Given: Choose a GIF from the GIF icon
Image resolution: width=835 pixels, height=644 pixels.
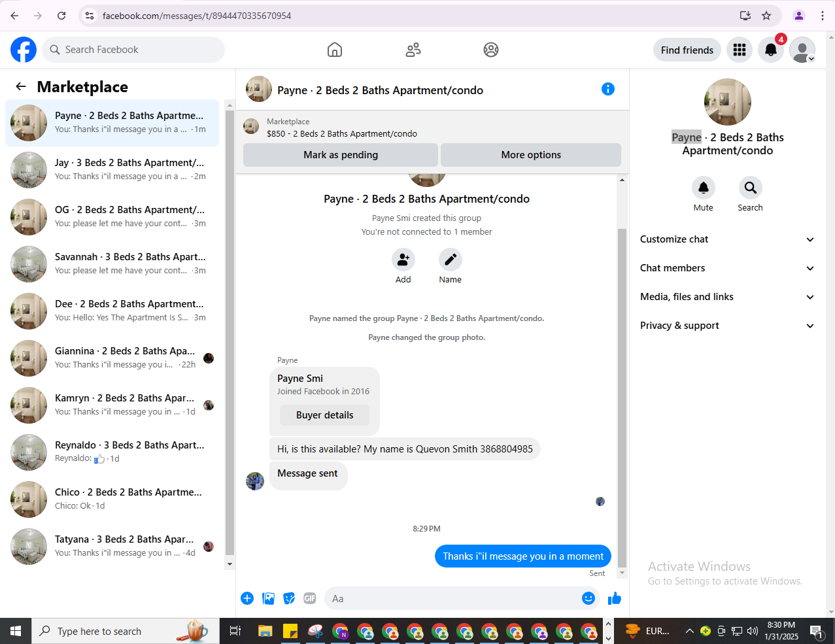Looking at the screenshot, I should (x=310, y=598).
